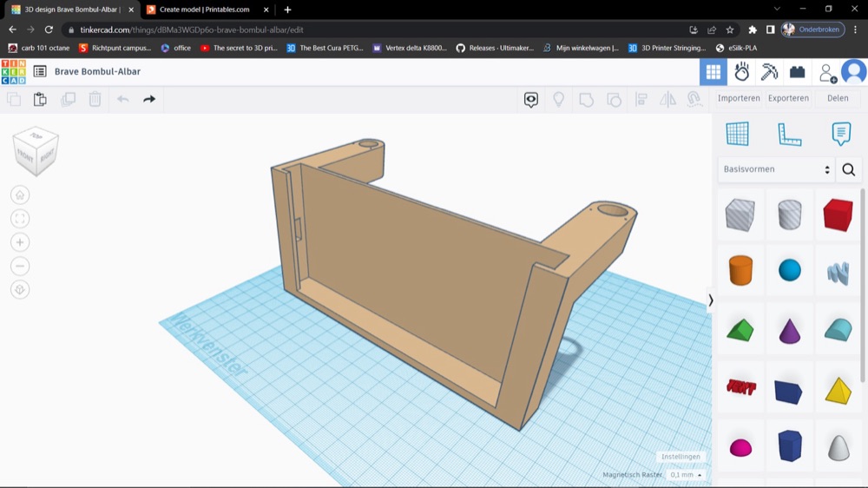
Task: Click the Importeren button
Action: tap(739, 98)
